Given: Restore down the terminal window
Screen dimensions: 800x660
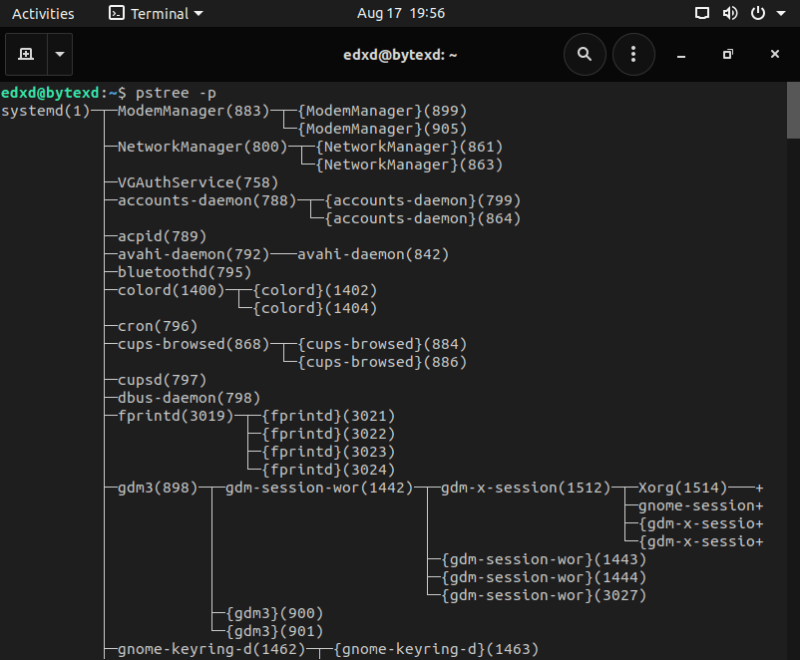Looking at the screenshot, I should 727,54.
